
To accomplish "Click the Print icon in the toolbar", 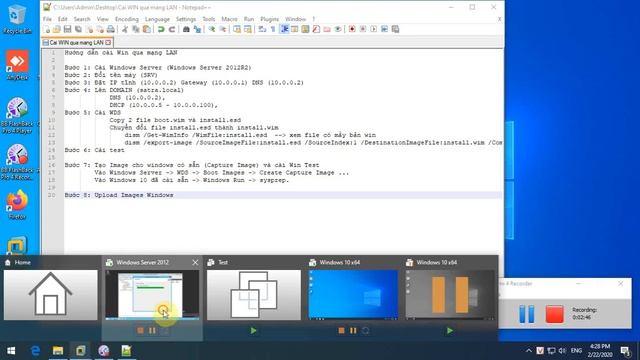I will (110, 29).
